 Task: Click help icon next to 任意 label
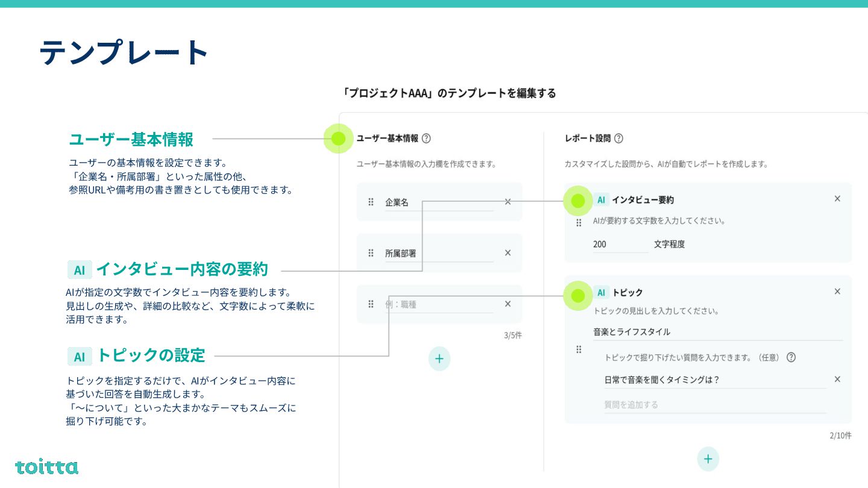[791, 357]
